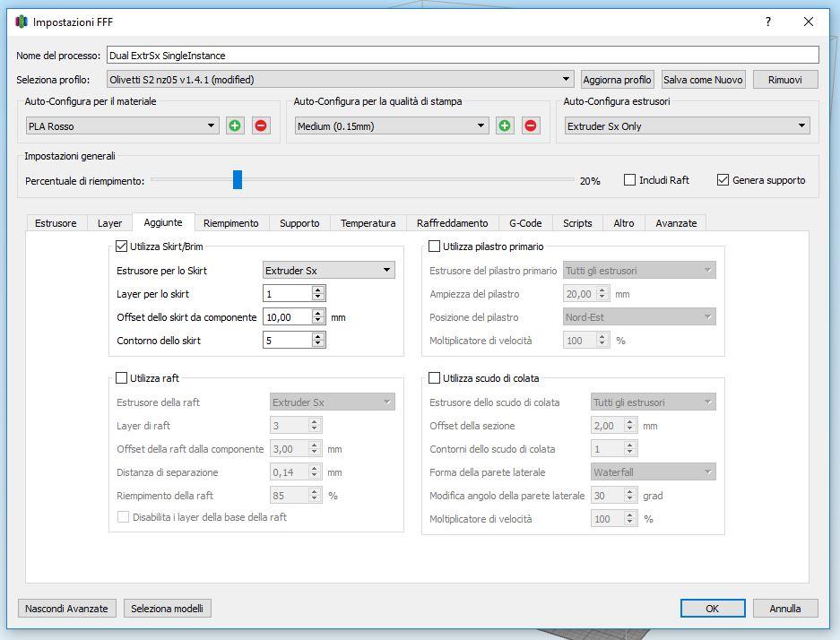Switch to the Riempimento tab
This screenshot has width=840, height=640.
pos(230,223)
